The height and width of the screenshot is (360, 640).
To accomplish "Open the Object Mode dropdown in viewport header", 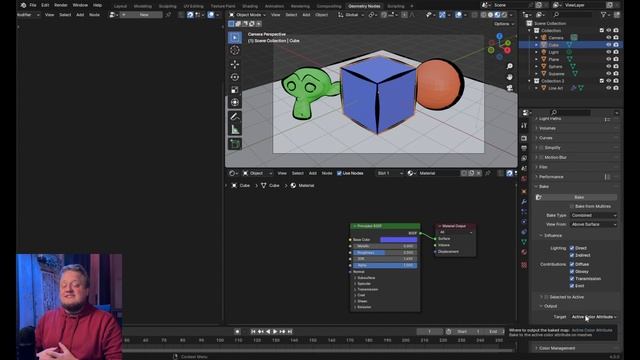I will click(247, 15).
